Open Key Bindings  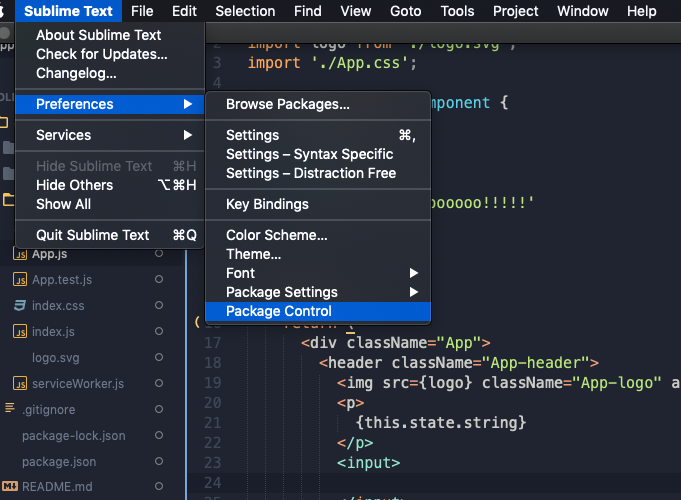(x=318, y=204)
